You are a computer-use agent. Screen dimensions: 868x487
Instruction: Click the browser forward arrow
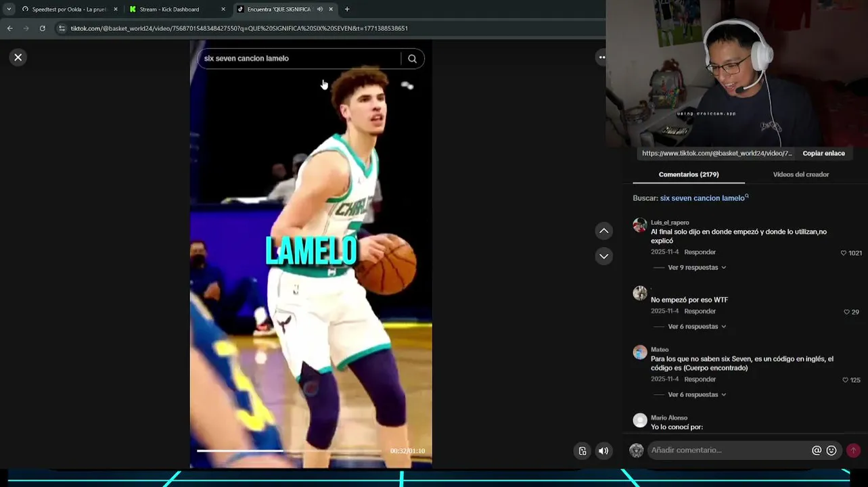pyautogui.click(x=26, y=28)
